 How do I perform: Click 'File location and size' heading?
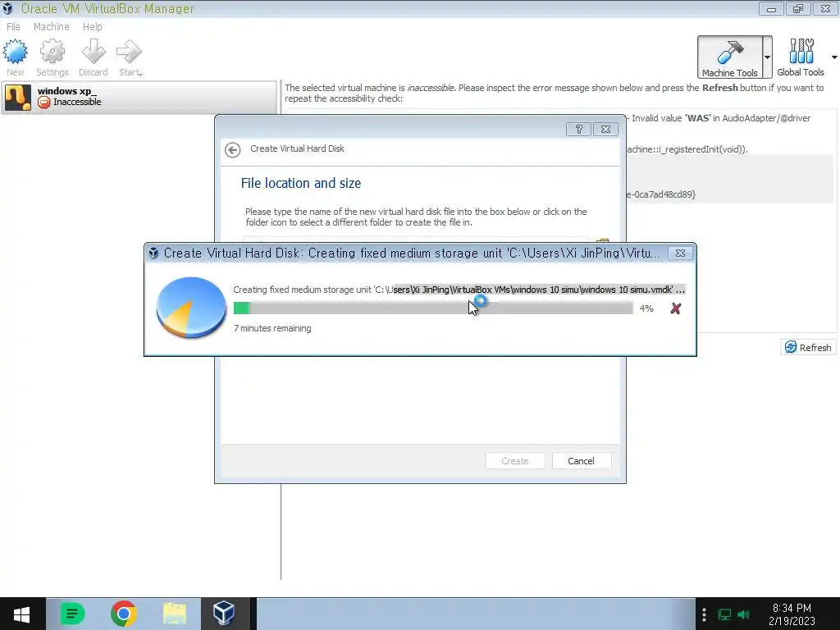301,183
